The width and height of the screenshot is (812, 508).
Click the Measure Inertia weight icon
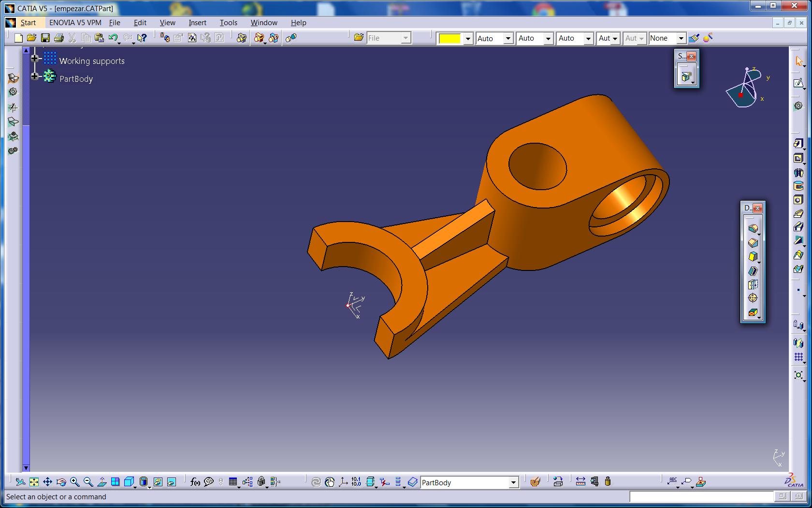point(608,481)
